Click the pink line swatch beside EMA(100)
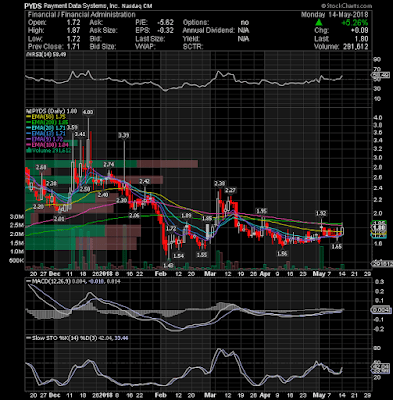This screenshot has height=400, width=393. 28,145
